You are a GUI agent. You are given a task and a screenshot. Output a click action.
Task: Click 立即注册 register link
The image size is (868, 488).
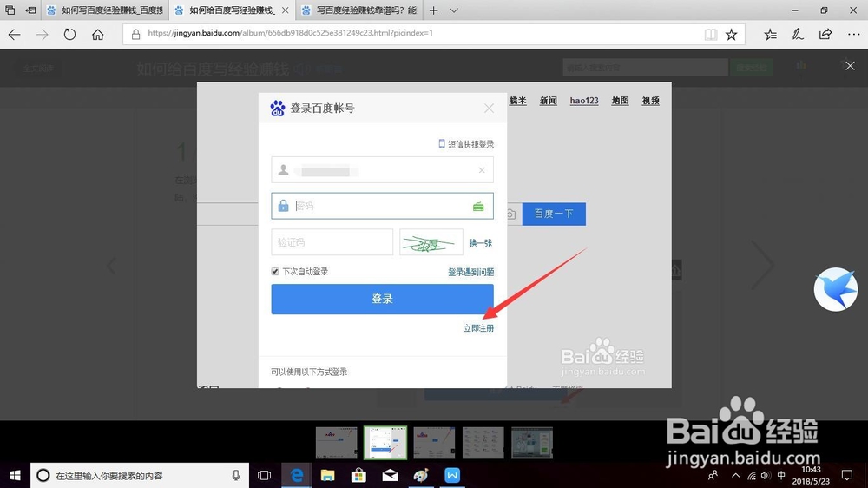pos(479,328)
